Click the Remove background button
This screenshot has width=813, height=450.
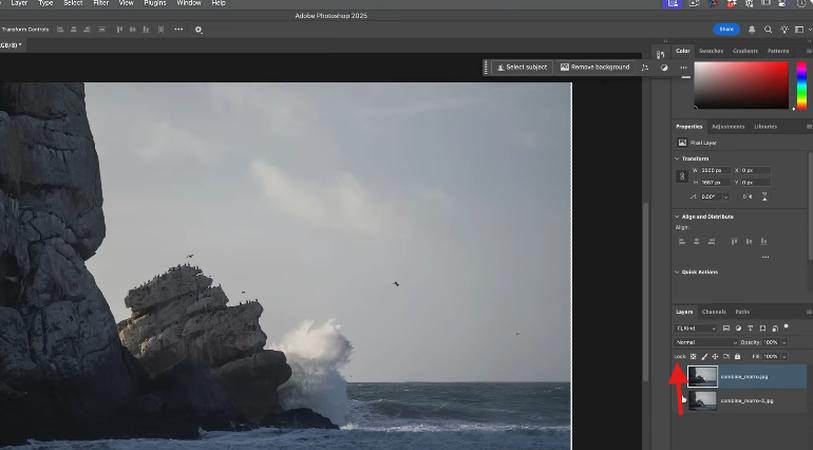coord(595,67)
